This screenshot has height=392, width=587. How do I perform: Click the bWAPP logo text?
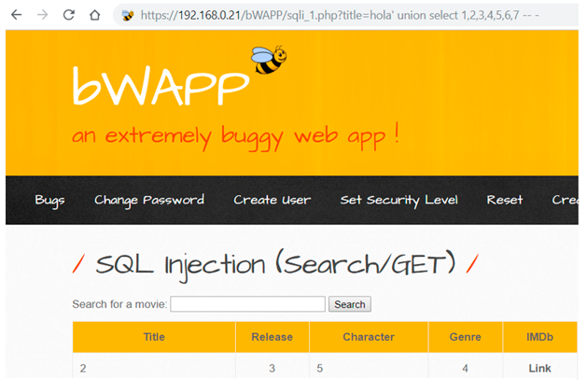pos(161,87)
